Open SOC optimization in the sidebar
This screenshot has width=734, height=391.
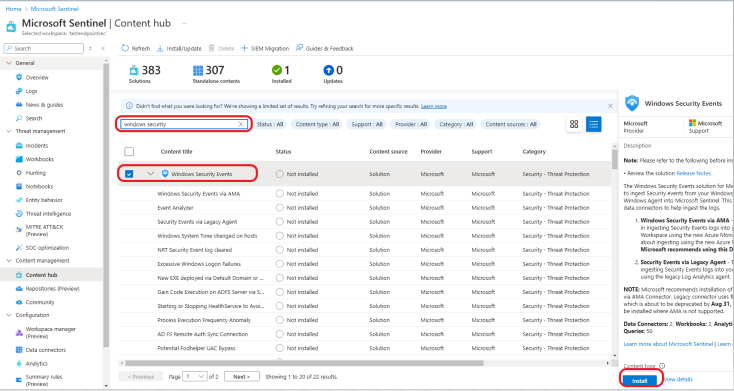[x=47, y=247]
